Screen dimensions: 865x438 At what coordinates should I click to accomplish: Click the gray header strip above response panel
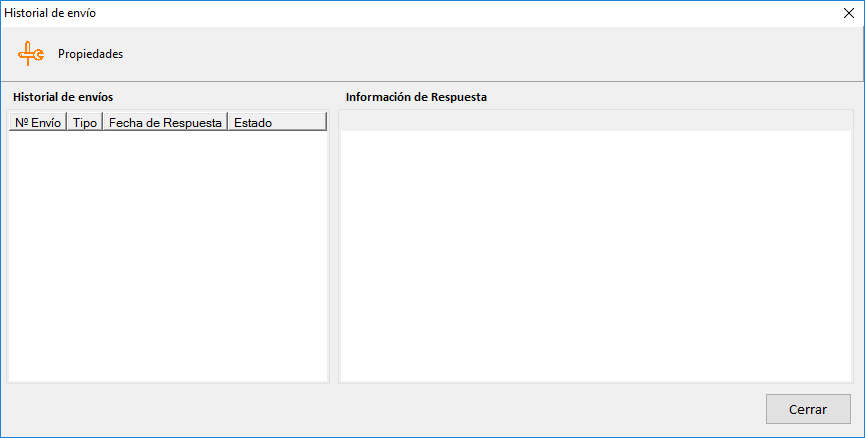point(598,121)
